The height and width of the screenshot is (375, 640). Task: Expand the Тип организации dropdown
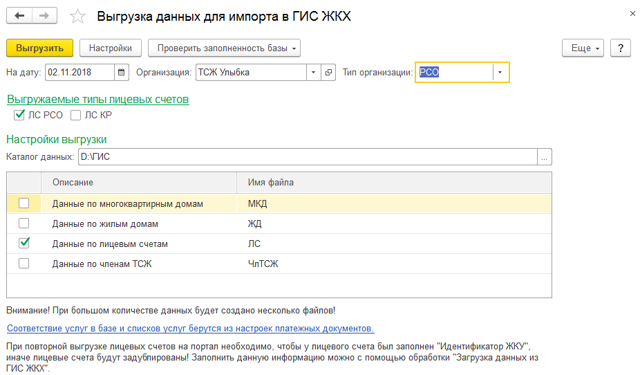click(x=500, y=73)
